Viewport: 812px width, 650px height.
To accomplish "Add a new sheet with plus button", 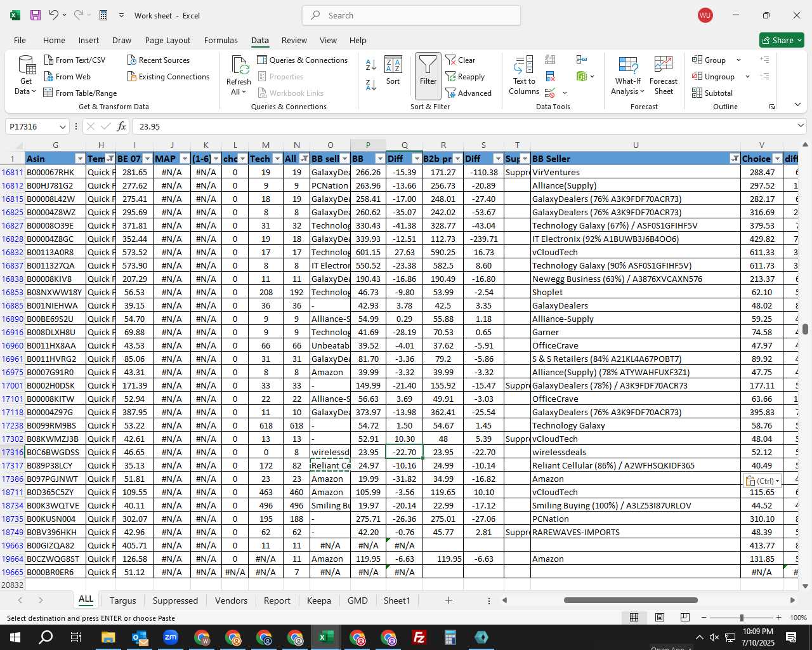I will (x=449, y=600).
